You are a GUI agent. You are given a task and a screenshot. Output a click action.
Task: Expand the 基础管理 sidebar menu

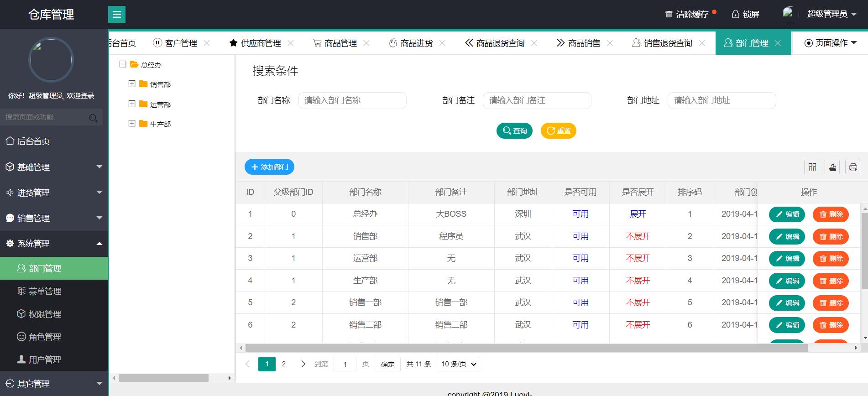pyautogui.click(x=54, y=167)
